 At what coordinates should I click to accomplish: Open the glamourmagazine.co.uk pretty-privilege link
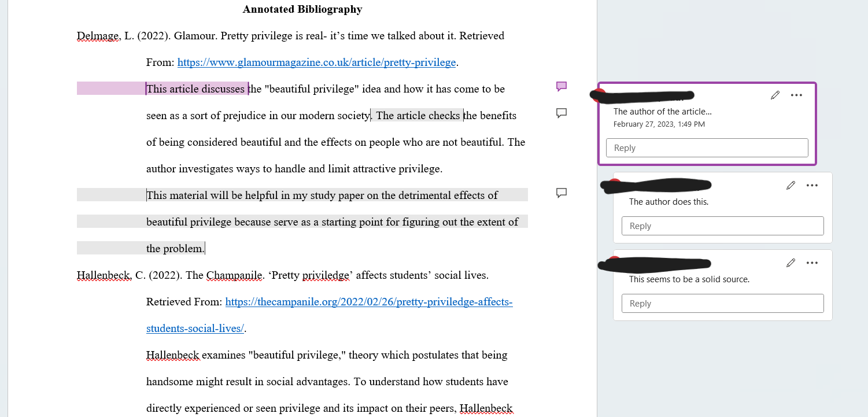(x=317, y=62)
